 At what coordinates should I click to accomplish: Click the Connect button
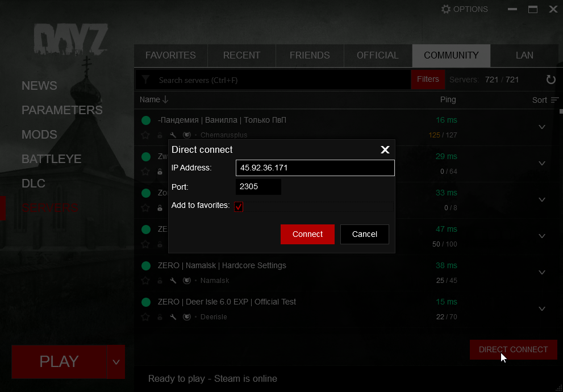[x=307, y=234]
